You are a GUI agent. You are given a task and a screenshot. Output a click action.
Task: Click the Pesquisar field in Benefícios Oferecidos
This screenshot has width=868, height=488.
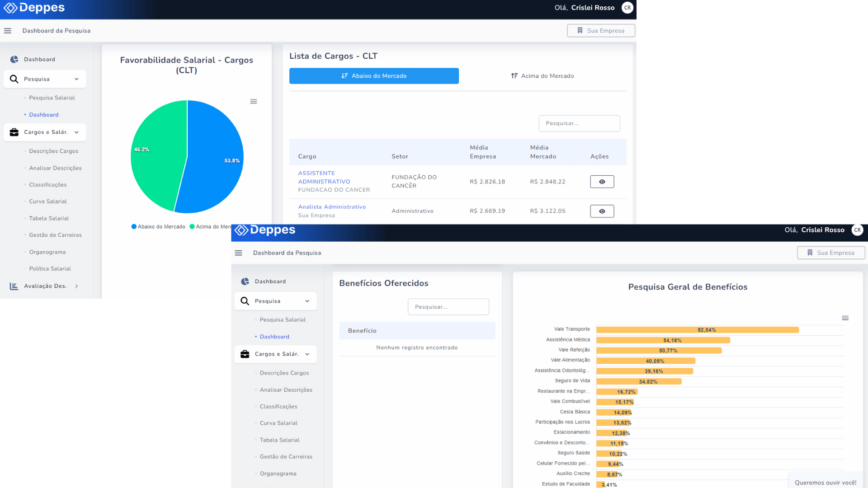[x=448, y=307]
